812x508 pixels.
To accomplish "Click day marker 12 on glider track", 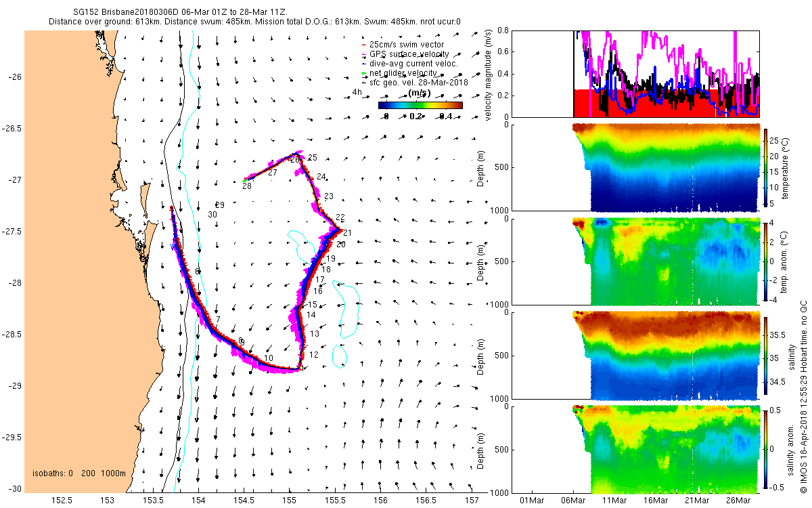I will click(x=314, y=355).
